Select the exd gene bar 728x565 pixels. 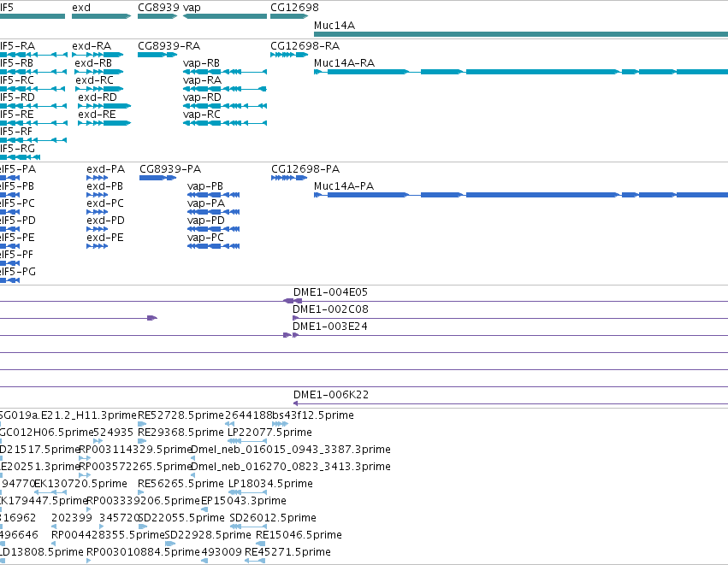click(102, 16)
